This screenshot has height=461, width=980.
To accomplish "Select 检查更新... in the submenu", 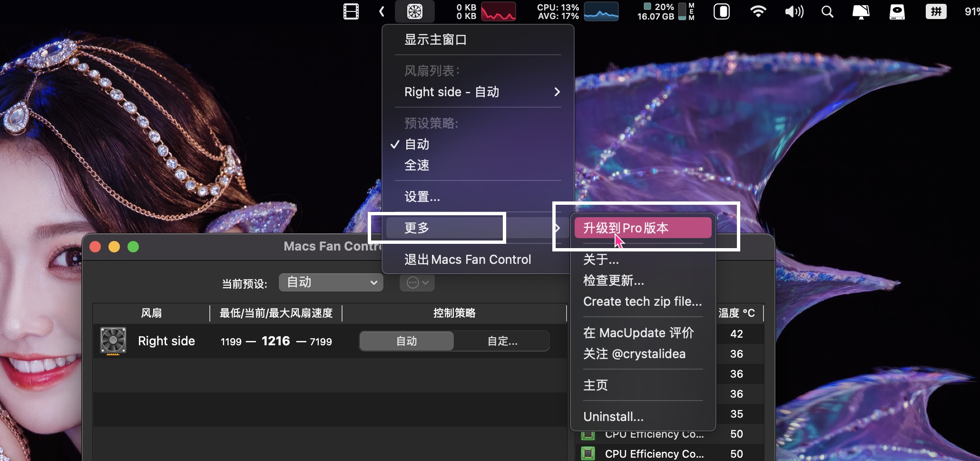I will click(613, 281).
